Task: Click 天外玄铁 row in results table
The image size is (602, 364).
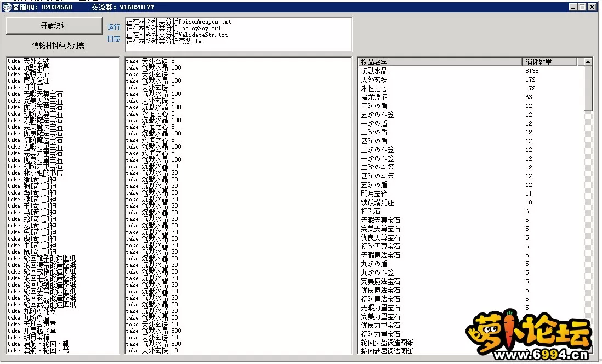Action: click(x=471, y=80)
